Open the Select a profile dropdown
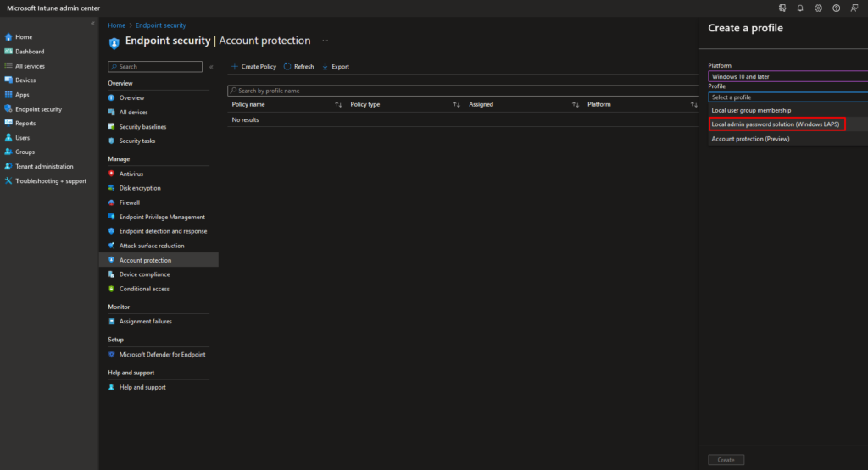 coord(787,97)
